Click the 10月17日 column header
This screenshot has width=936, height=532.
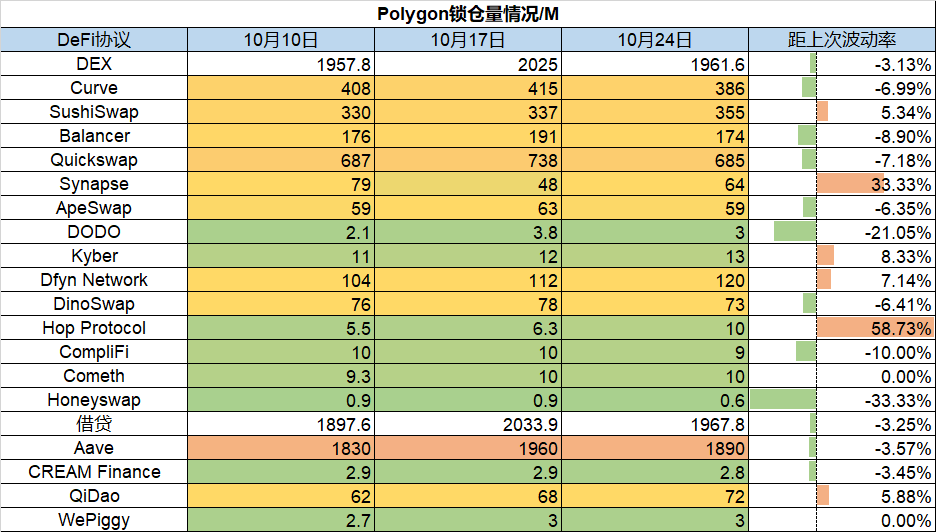click(467, 40)
